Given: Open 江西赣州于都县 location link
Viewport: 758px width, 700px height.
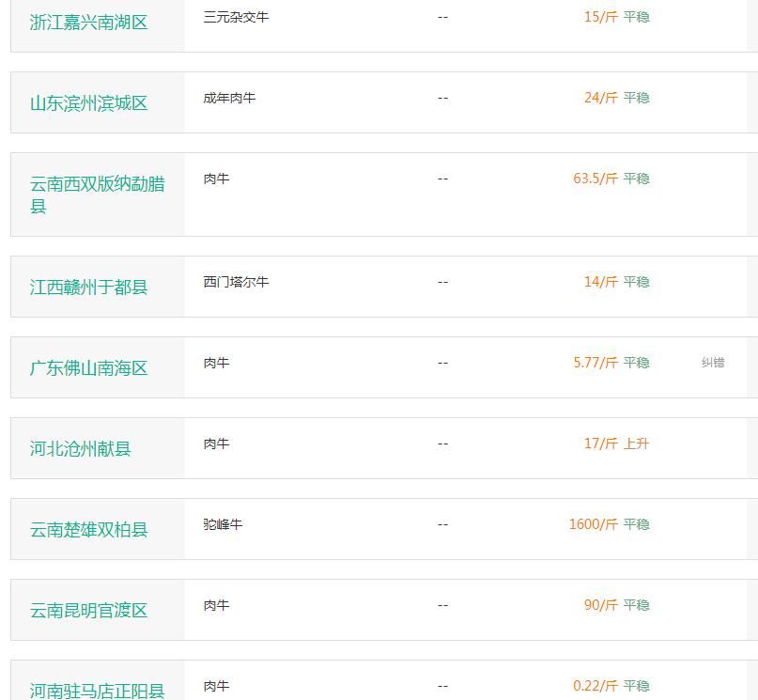Looking at the screenshot, I should pyautogui.click(x=88, y=288).
